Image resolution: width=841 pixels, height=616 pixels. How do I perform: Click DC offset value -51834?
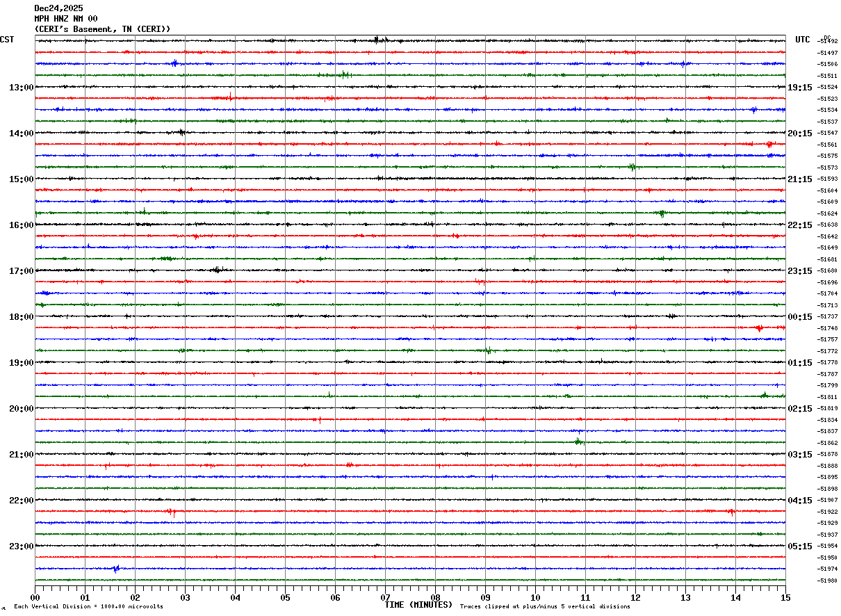click(x=828, y=420)
